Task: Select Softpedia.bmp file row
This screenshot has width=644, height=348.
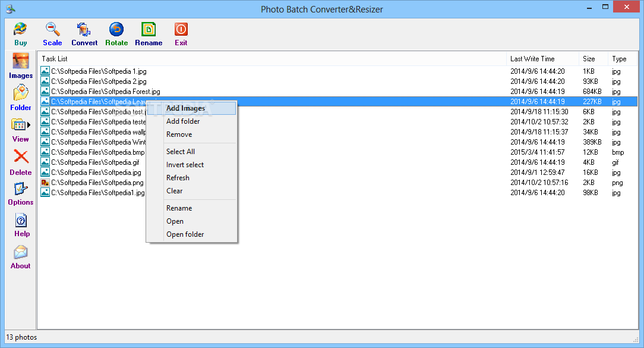Action: (337, 152)
